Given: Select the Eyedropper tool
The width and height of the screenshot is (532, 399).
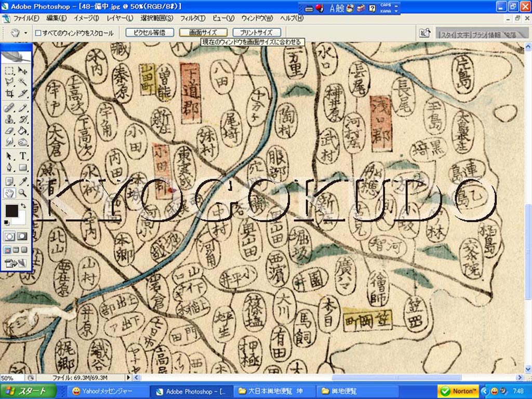Looking at the screenshot, I should pos(22,181).
